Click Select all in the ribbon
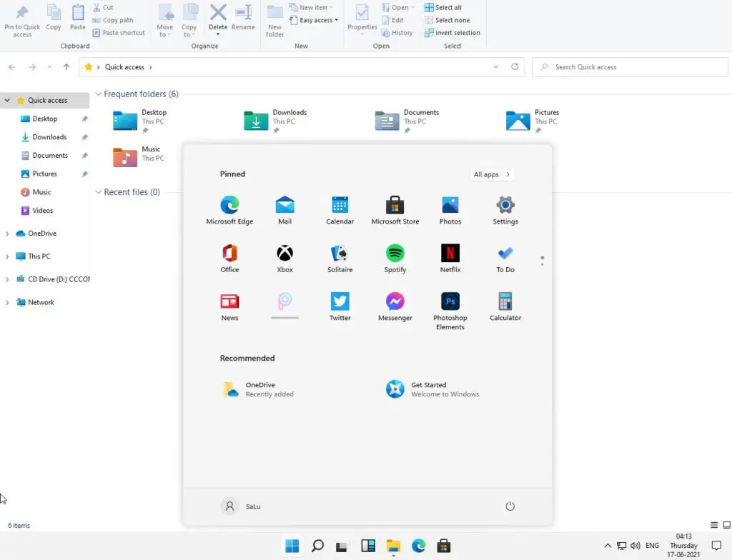This screenshot has height=560, width=732. point(443,7)
